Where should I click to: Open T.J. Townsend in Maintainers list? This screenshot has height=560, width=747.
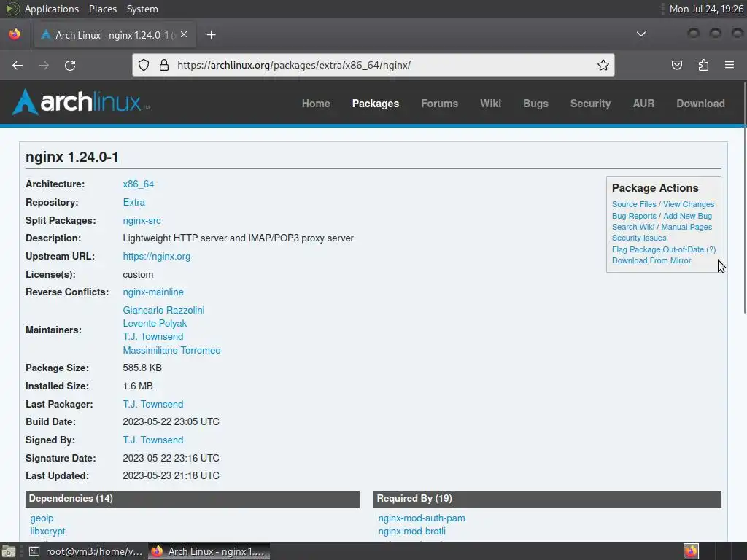(153, 336)
